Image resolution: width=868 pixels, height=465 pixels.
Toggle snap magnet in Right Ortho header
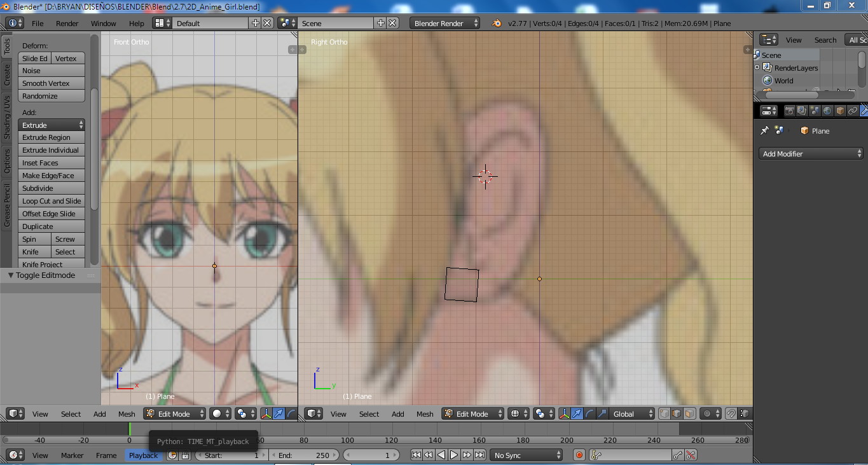[731, 413]
